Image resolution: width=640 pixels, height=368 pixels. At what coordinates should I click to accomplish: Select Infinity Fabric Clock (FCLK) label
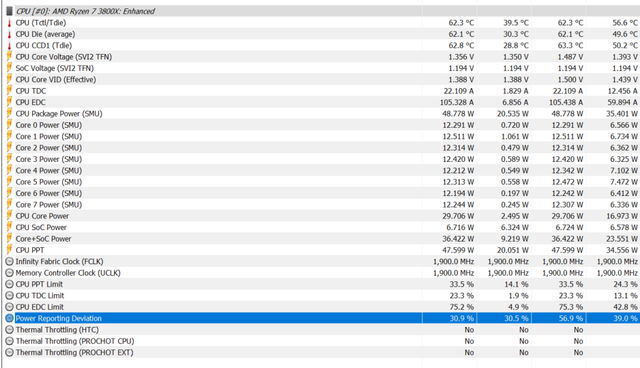click(60, 262)
